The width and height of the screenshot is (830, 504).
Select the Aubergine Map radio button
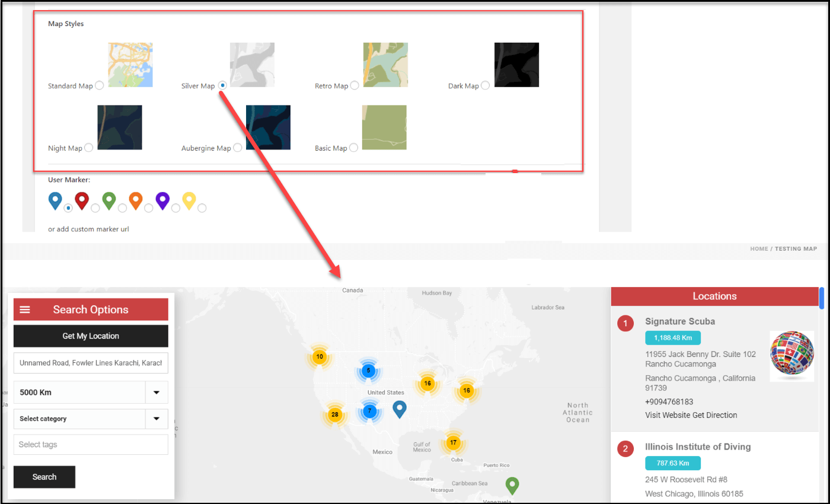tap(237, 148)
